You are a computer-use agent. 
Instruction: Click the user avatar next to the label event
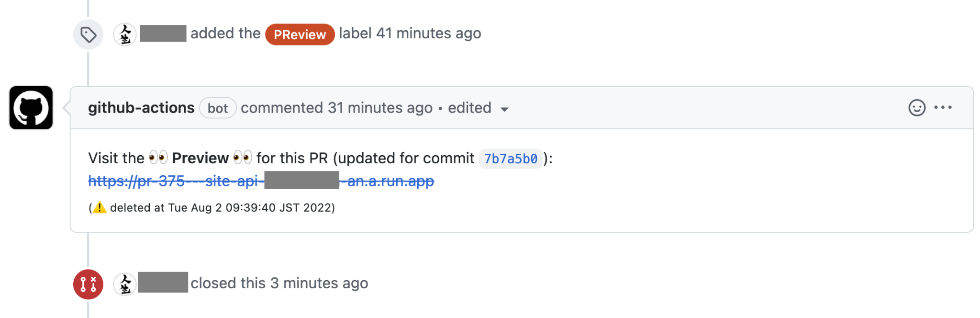click(x=124, y=34)
